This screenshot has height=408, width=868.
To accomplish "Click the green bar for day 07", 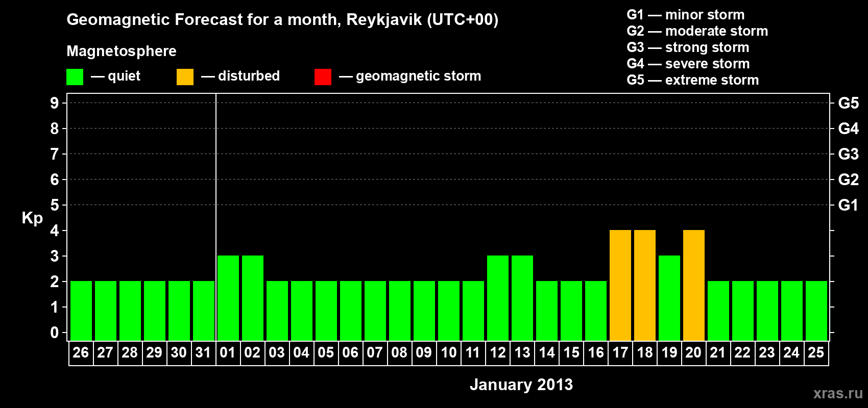I will [375, 311].
